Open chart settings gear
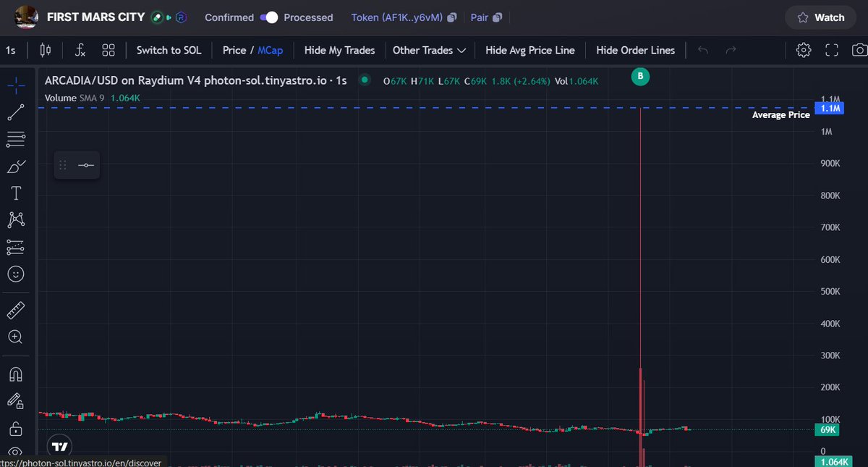868x467 pixels. 804,50
